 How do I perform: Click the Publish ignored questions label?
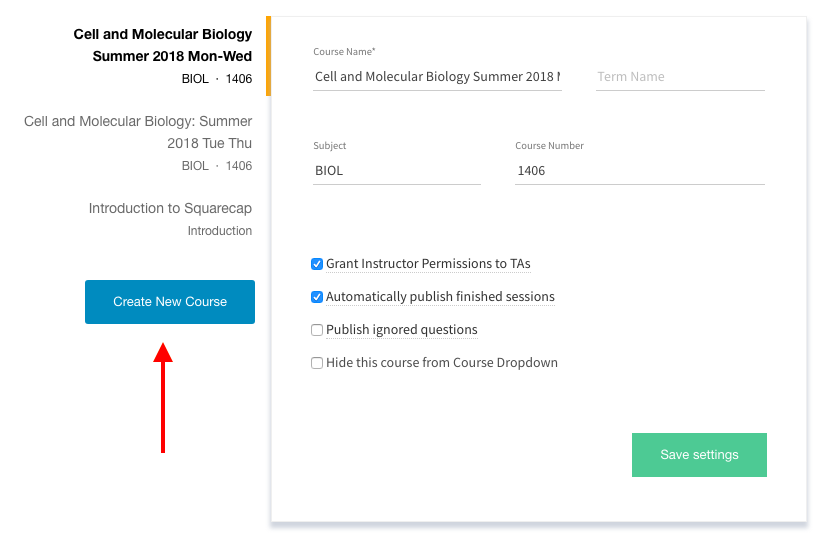point(402,330)
